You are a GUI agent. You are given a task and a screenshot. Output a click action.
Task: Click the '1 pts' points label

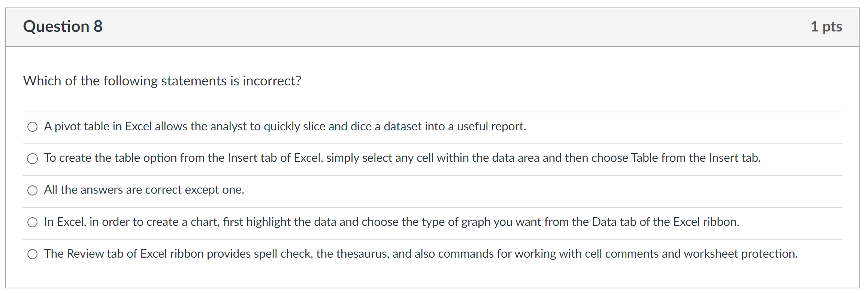coord(826,27)
